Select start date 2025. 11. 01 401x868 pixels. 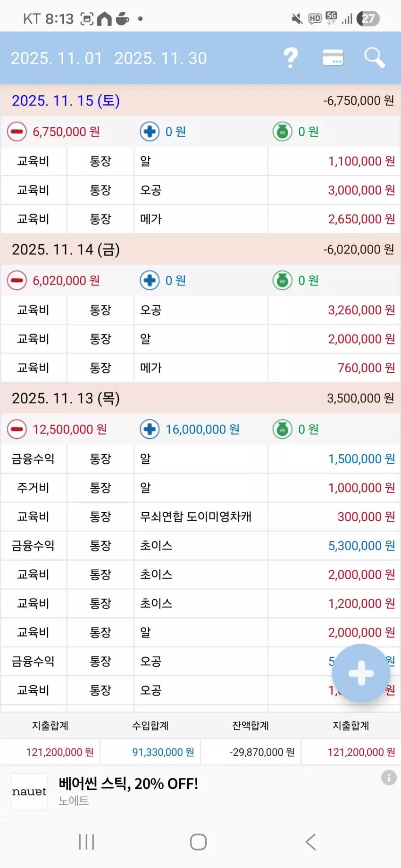(x=57, y=58)
